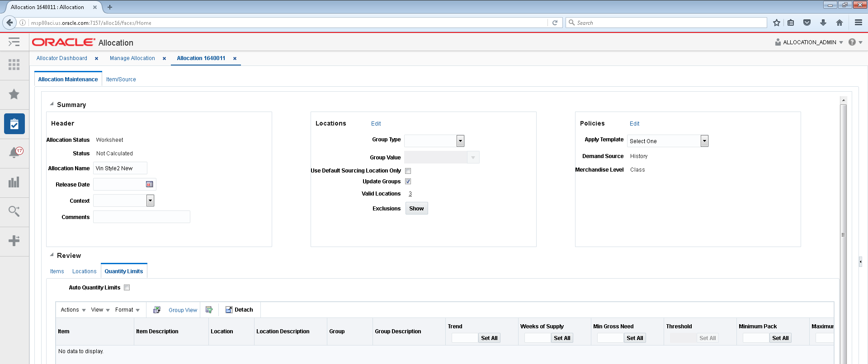Switch to the Allocator Dashboard tab
This screenshot has width=868, height=364.
pos(62,58)
